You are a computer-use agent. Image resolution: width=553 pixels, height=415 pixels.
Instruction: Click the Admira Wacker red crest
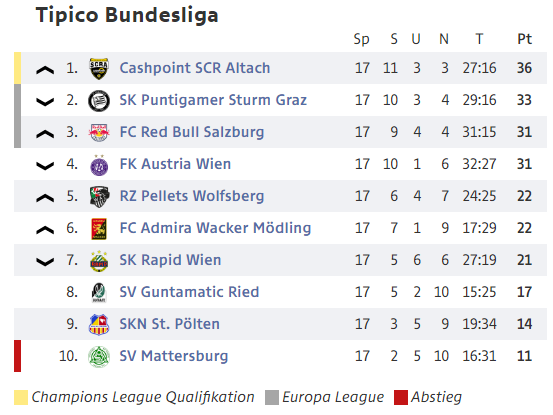(x=99, y=229)
